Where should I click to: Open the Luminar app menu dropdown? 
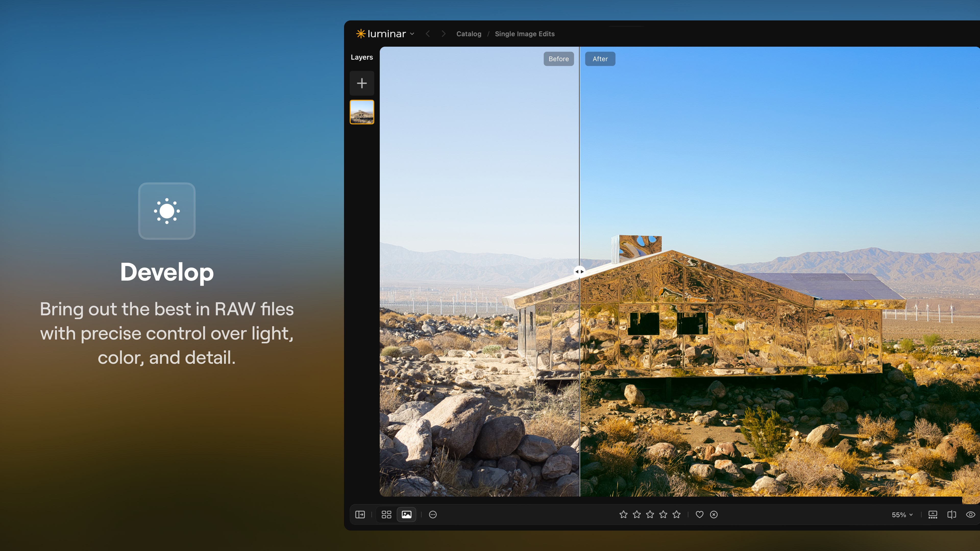coord(412,34)
